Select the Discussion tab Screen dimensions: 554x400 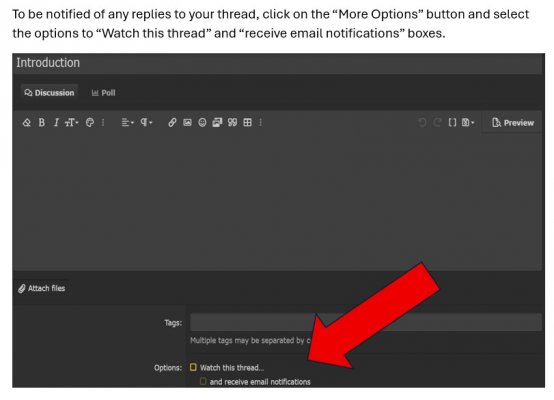pyautogui.click(x=49, y=93)
